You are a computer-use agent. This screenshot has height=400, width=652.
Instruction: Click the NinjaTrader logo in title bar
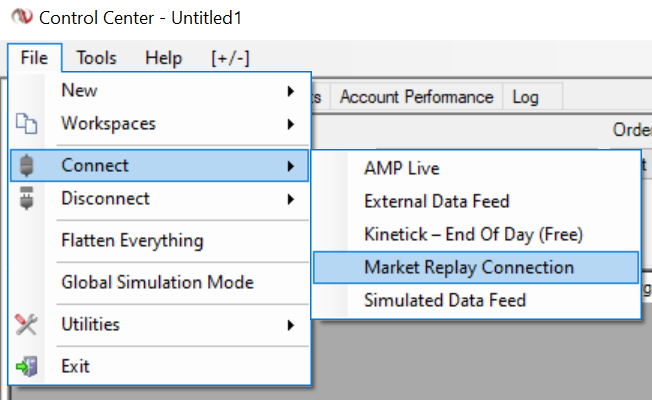(x=17, y=18)
